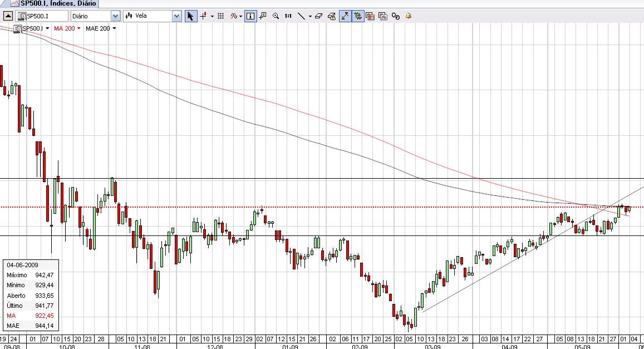Viewport: 644px width, 349px height.
Task: Click the MAE 944,14 value
Action: point(45,326)
